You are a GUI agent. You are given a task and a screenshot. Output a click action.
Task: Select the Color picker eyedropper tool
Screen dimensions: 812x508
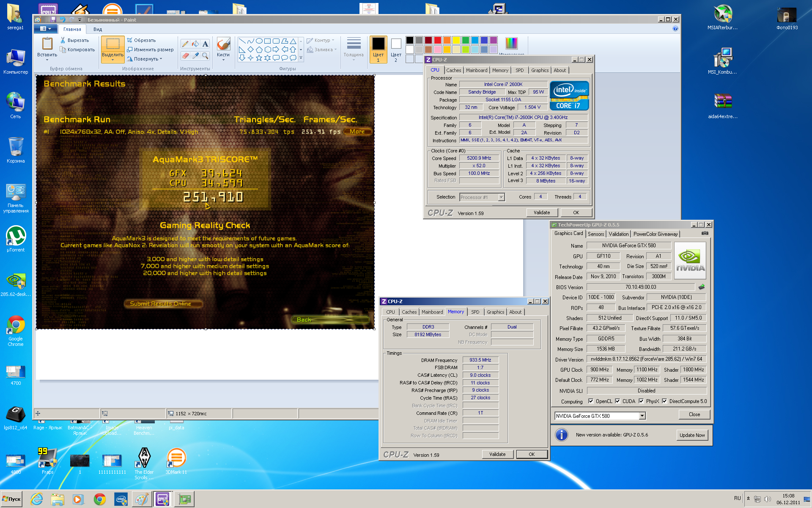195,55
